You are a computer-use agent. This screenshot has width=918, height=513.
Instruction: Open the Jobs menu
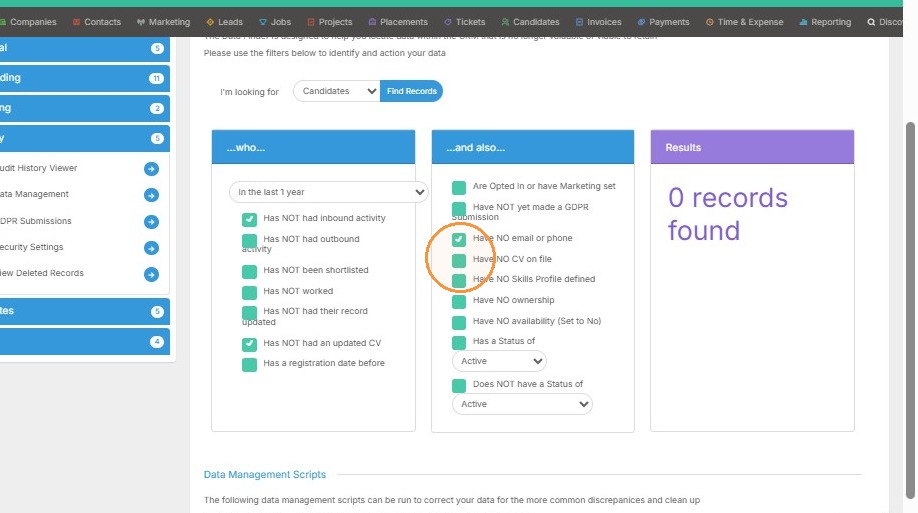point(275,22)
